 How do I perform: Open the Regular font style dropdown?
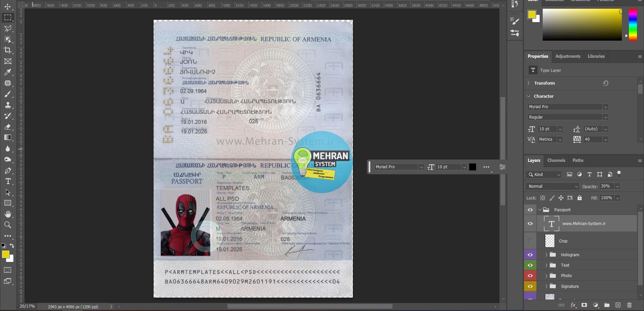(605, 118)
